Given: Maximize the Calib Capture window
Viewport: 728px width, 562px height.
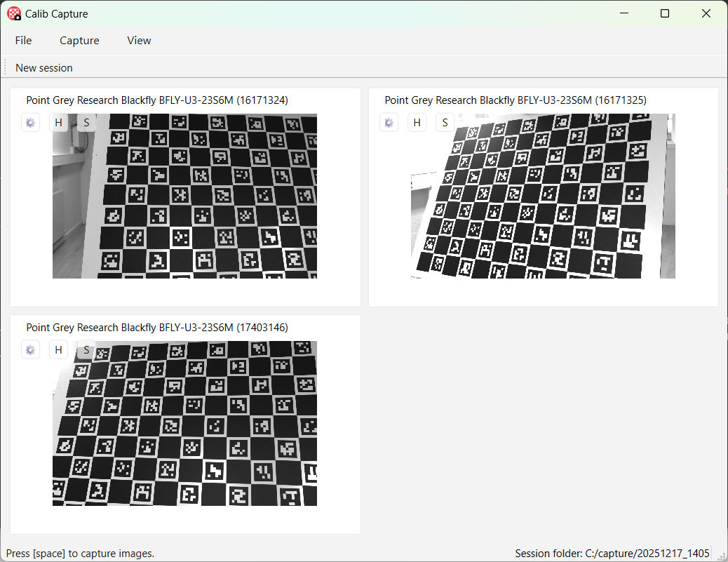Looking at the screenshot, I should click(665, 13).
